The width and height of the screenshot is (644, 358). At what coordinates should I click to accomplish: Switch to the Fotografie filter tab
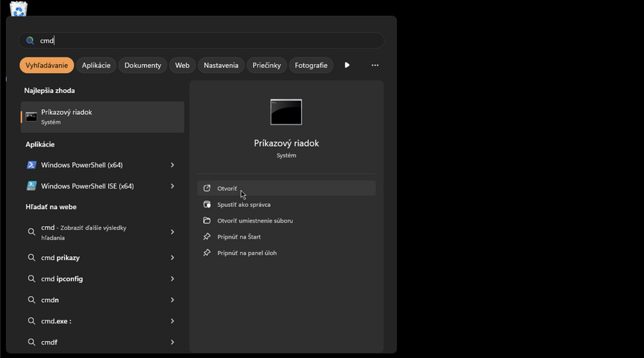click(x=311, y=66)
